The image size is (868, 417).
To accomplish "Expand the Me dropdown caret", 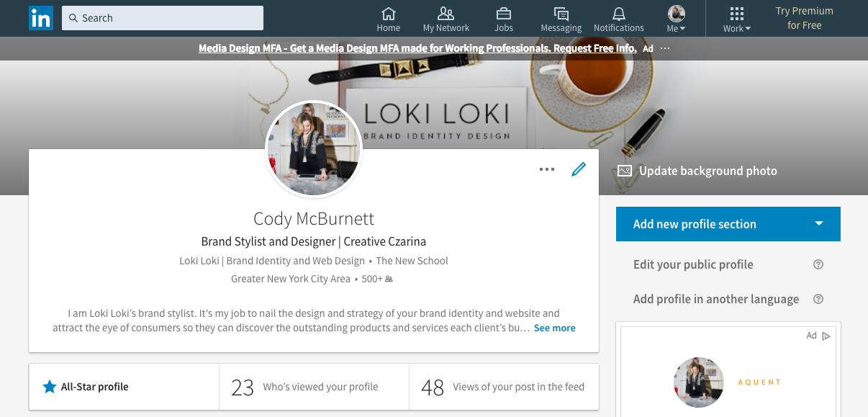I will click(x=682, y=29).
